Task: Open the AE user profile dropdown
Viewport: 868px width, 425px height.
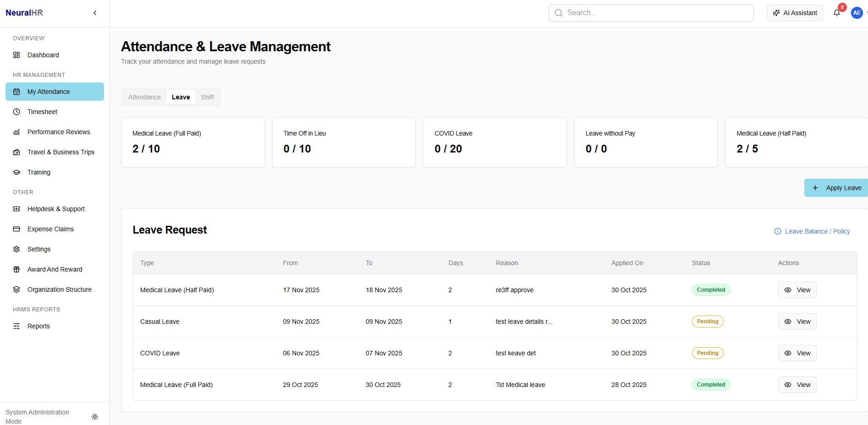Action: pos(857,13)
